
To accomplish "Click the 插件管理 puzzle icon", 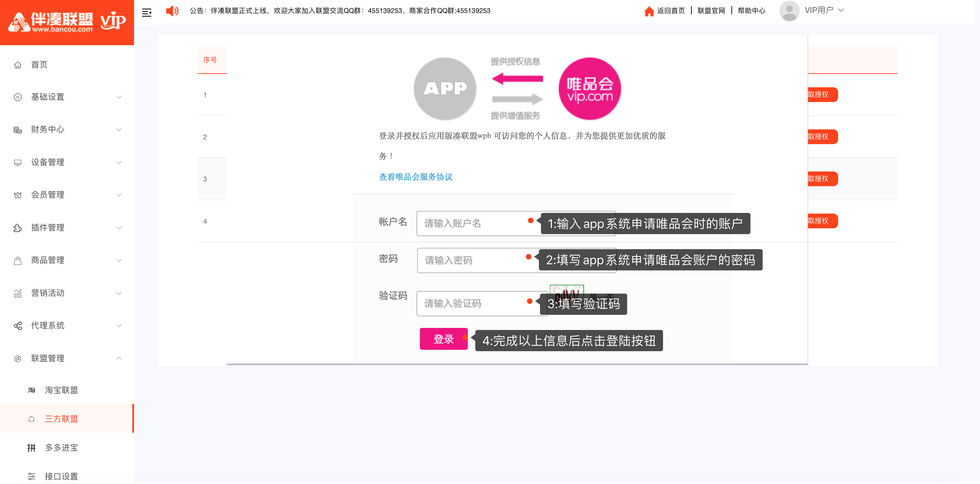I will click(x=17, y=228).
